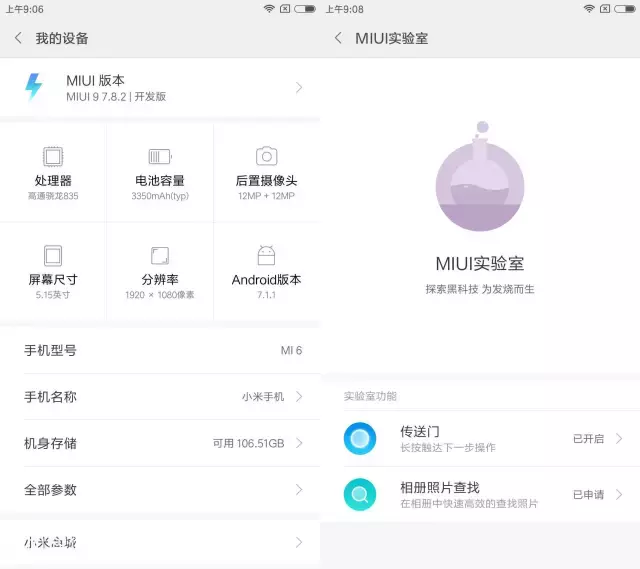
Task: Tap the 相册照片查找 magnifier icon
Action: click(360, 494)
